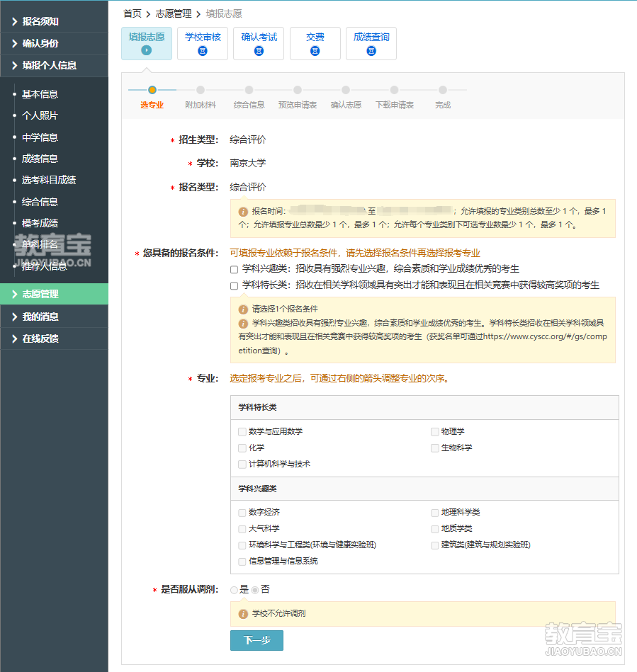Tick the 生物科学 major checkbox

pyautogui.click(x=435, y=448)
